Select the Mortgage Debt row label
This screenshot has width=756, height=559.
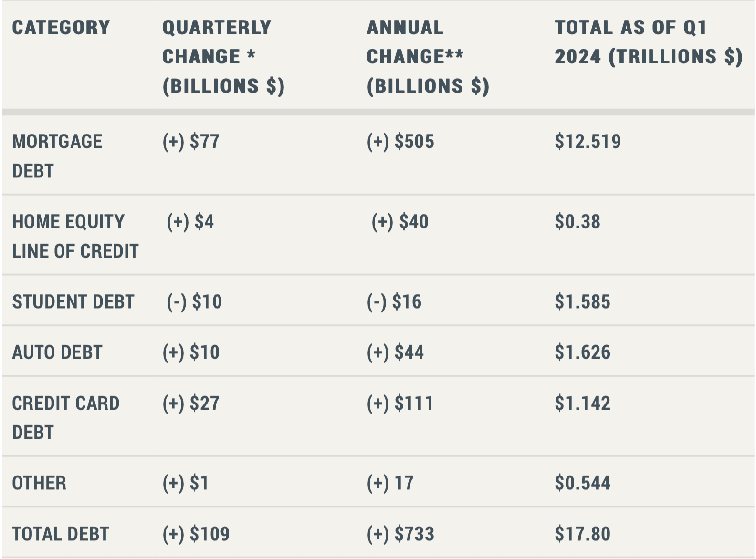tap(57, 156)
